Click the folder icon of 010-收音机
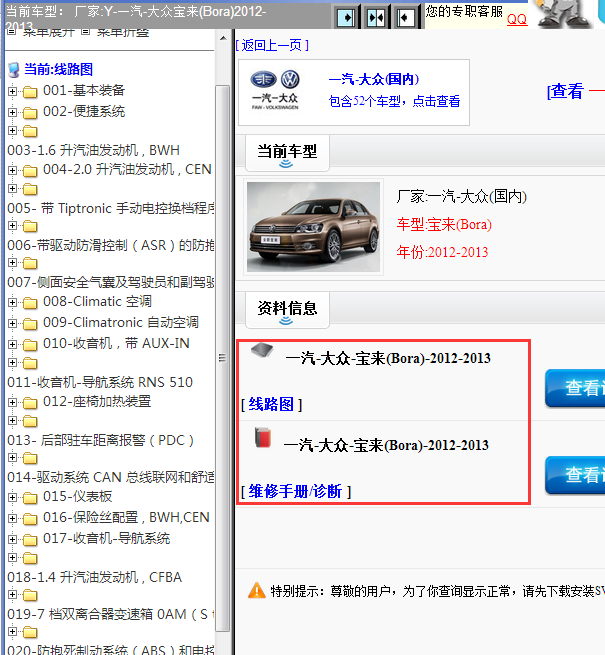This screenshot has height=655, width=605. click(x=30, y=345)
